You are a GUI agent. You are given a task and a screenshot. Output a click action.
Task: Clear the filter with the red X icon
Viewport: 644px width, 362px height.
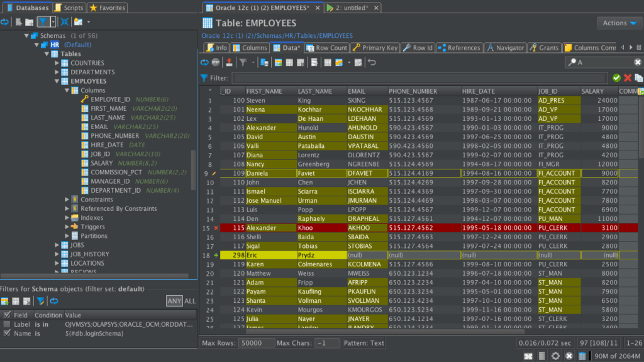pyautogui.click(x=628, y=77)
